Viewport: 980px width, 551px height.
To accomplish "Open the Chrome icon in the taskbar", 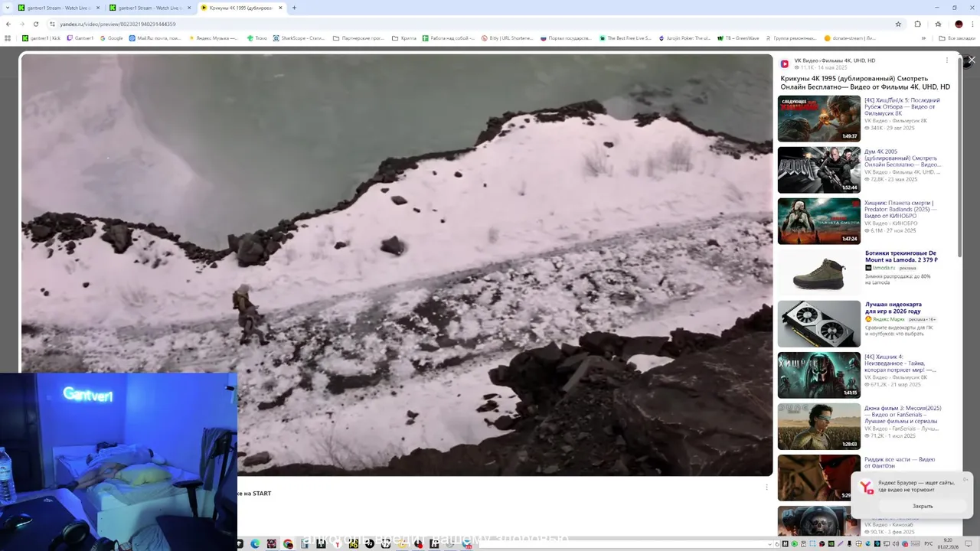I will coord(288,544).
